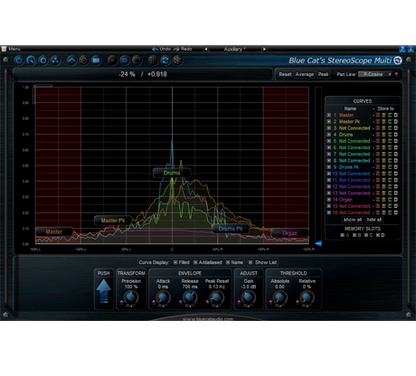Toggle the power bypass toolbar icon
Image resolution: width=416 pixels, height=376 pixels.
19,60
